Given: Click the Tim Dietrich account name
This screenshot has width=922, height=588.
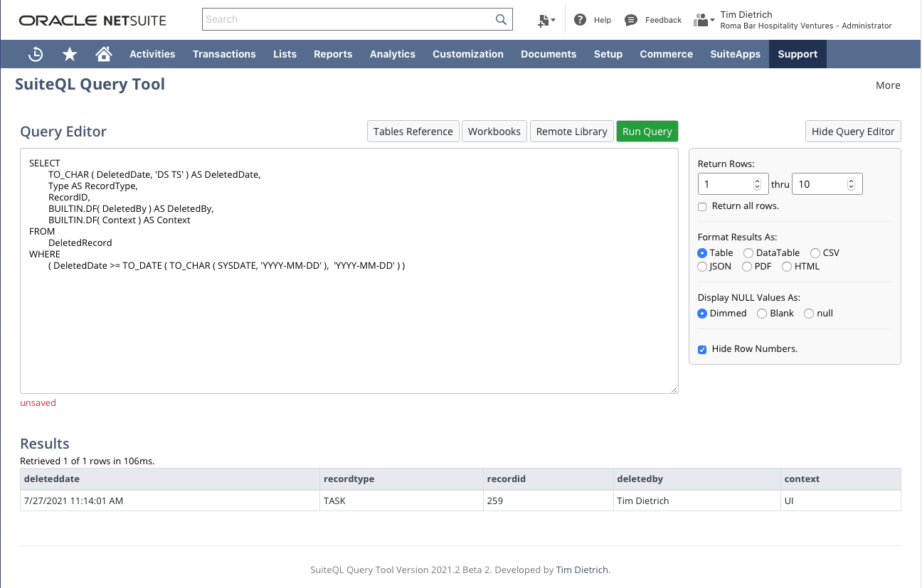Looking at the screenshot, I should pyautogui.click(x=746, y=14).
